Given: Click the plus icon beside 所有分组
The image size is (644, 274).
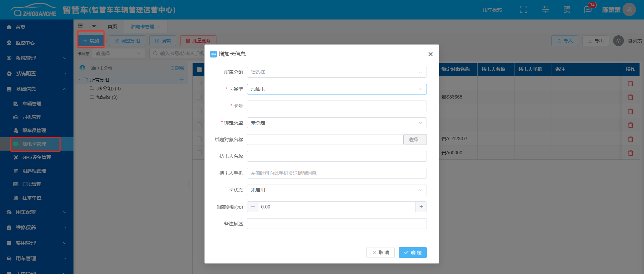Looking at the screenshot, I should click(x=182, y=79).
